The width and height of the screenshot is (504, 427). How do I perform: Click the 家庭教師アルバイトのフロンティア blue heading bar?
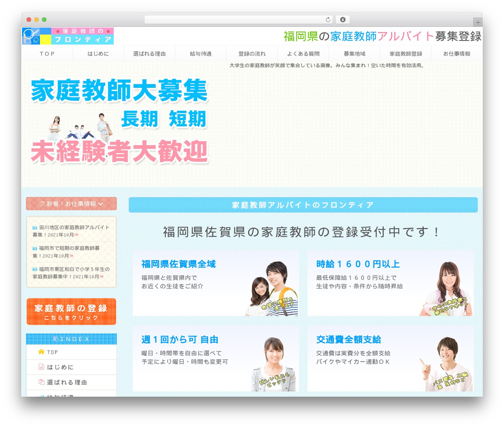[x=303, y=205]
